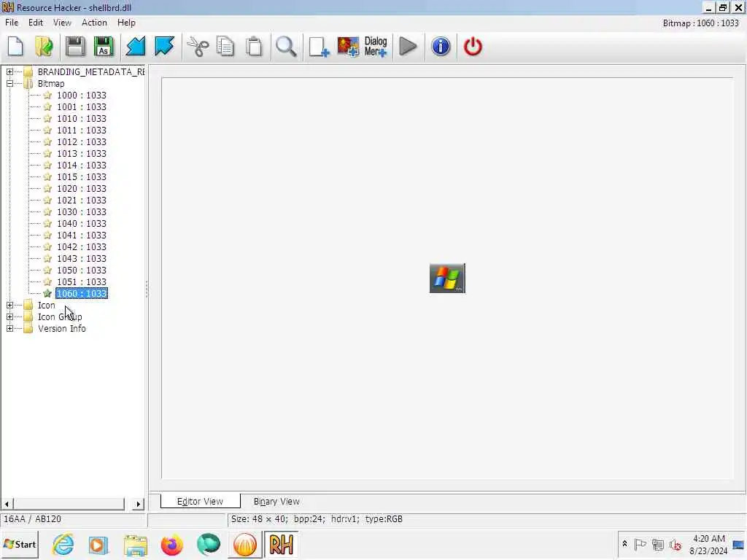Viewport: 747px width, 560px height.
Task: Open Windows Explorer folder taskbar icon
Action: 136,544
